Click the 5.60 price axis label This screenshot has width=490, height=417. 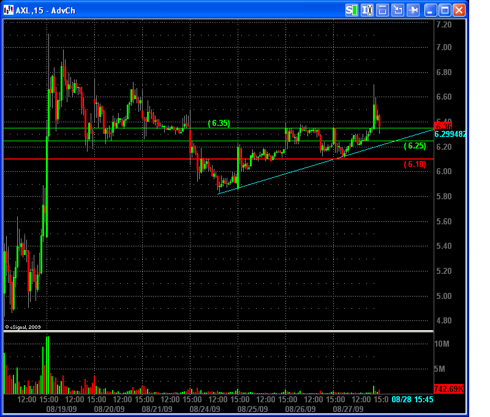tap(444, 221)
